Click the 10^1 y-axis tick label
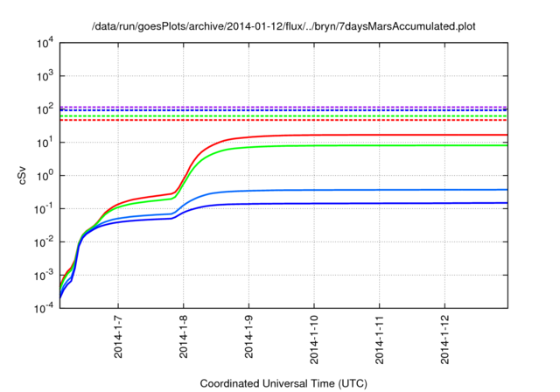The height and width of the screenshot is (392, 560). (45, 143)
